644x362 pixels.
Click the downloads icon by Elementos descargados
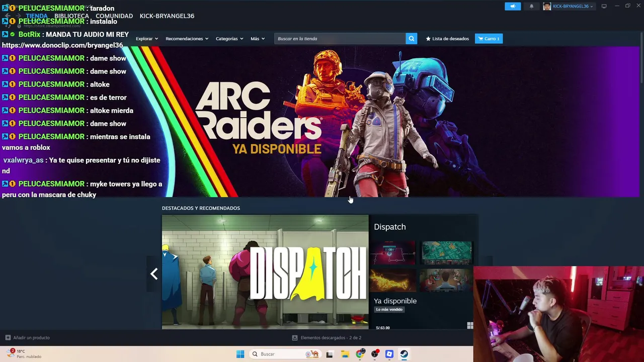pos(295,338)
